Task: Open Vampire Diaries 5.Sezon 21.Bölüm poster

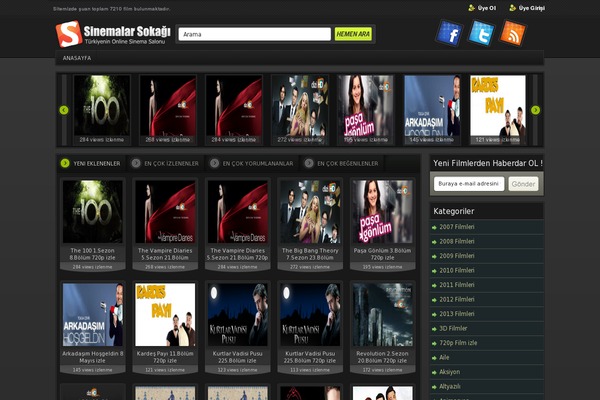Action: coord(165,212)
